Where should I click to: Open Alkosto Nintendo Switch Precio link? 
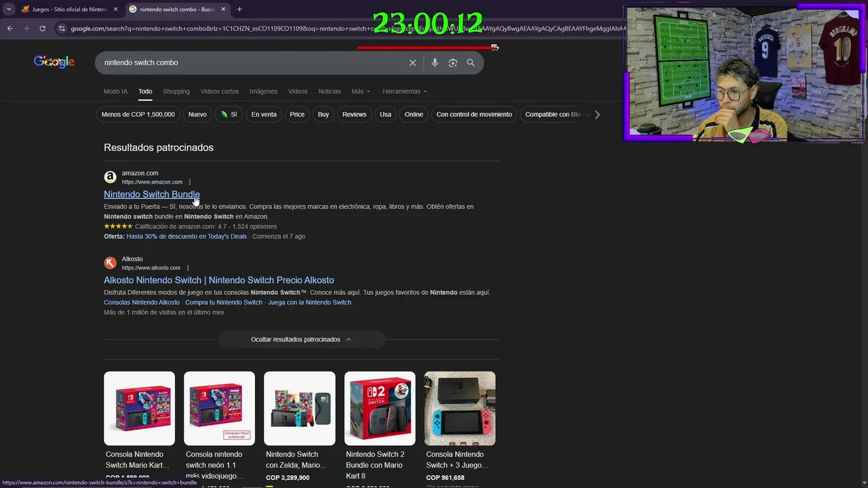(x=219, y=280)
